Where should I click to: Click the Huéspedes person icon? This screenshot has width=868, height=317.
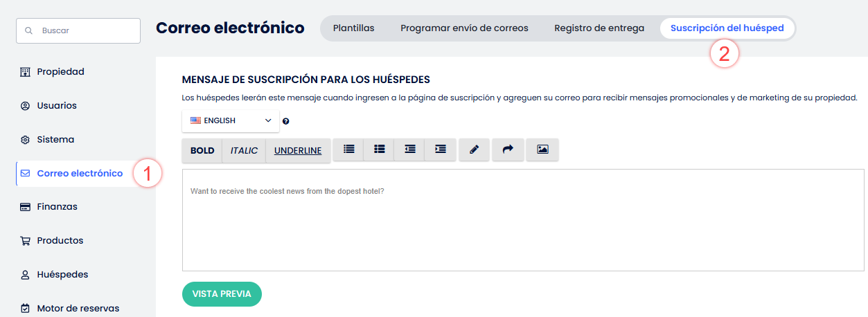pyautogui.click(x=25, y=275)
